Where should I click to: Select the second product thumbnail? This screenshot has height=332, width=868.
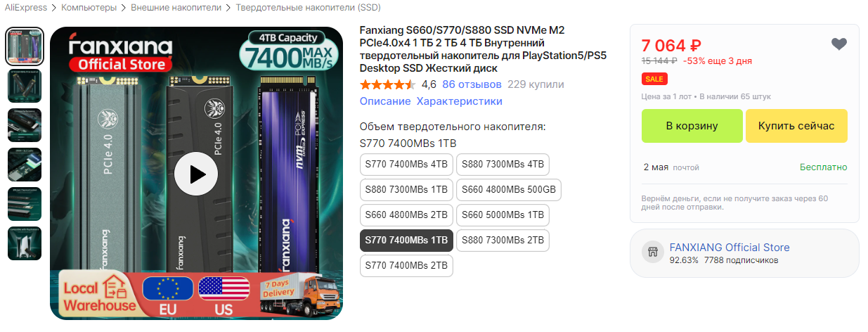coord(25,86)
